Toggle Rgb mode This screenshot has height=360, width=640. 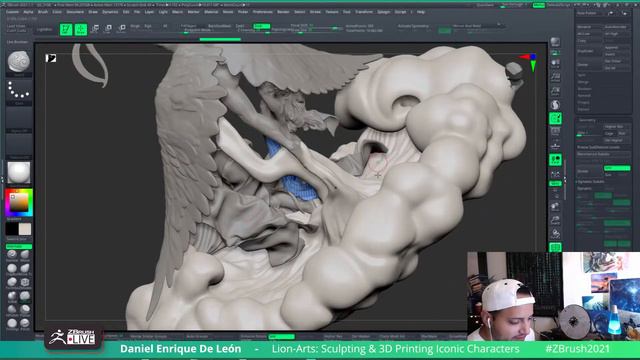pos(148,26)
